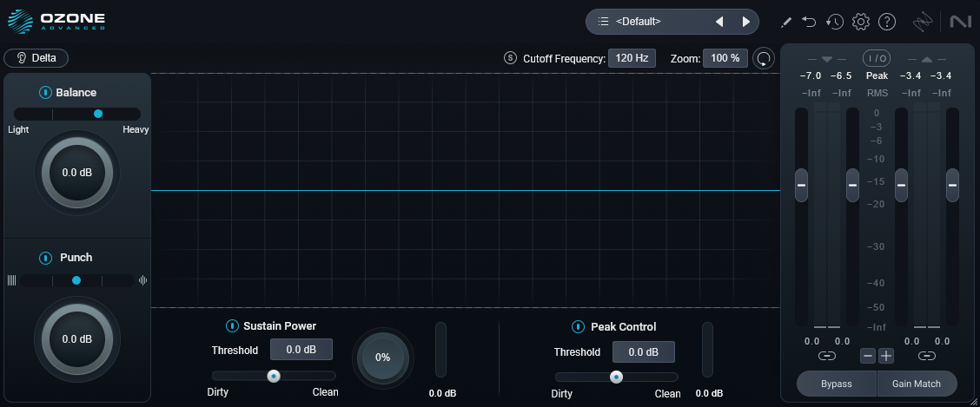This screenshot has height=407, width=980.
Task: Click Sustain Power Threshold value field
Action: [x=301, y=350]
